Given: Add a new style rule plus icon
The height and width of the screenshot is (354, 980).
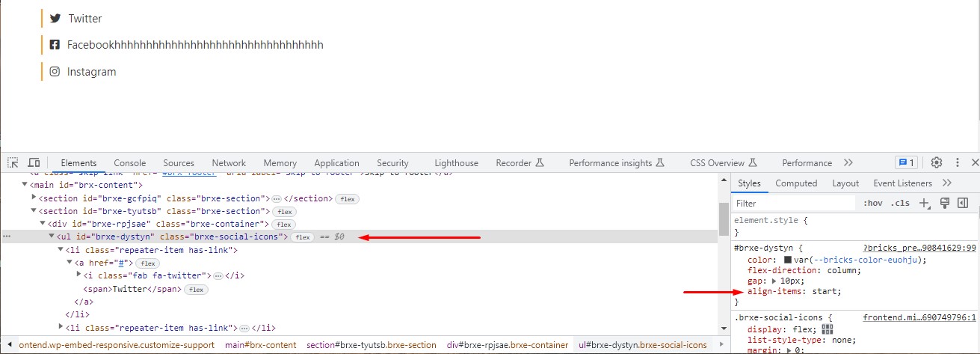Looking at the screenshot, I should tap(925, 203).
